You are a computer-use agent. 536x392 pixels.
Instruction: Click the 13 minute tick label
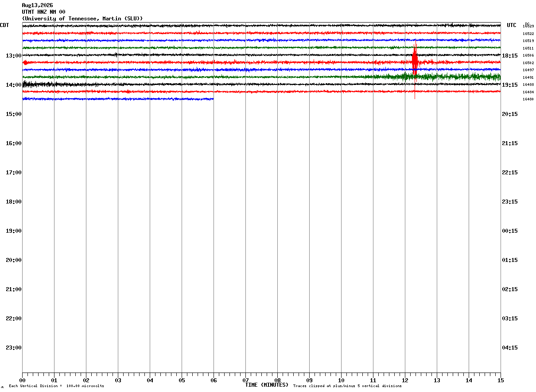tap(437, 380)
